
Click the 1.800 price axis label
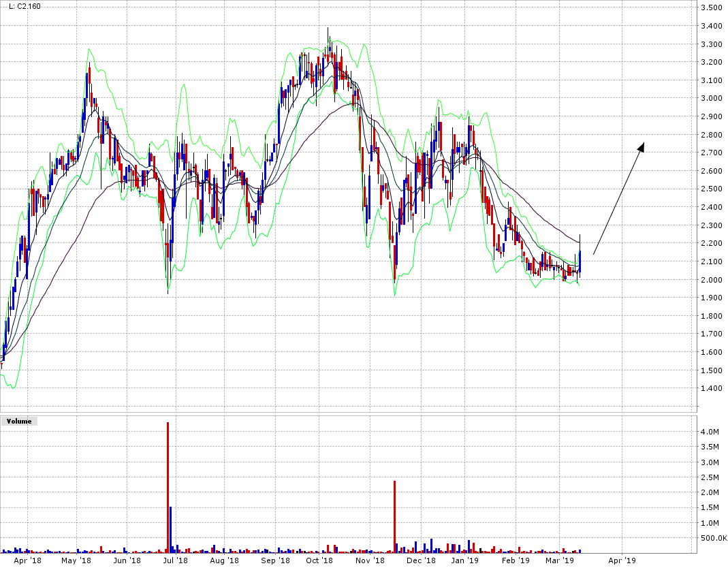712,316
